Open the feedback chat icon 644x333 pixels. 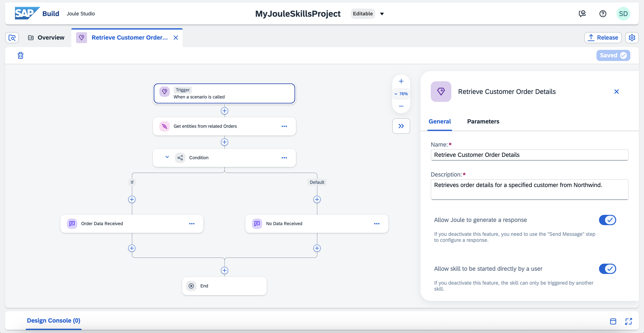click(582, 14)
